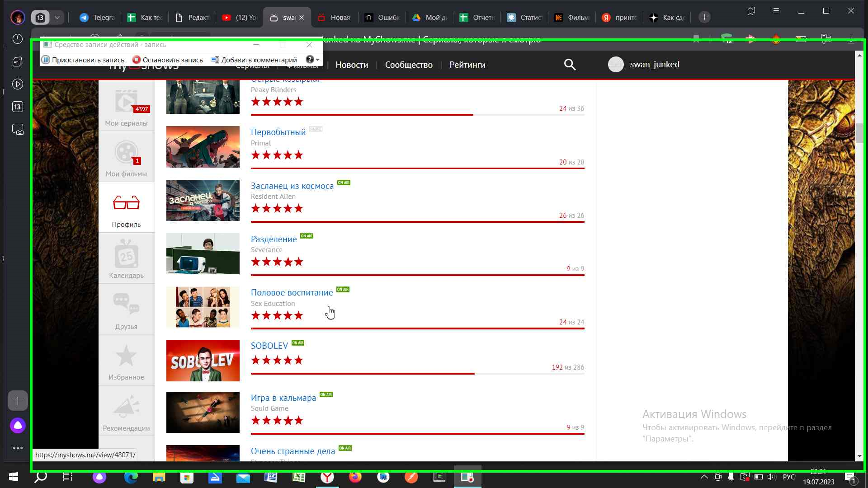Click the swan_junked user avatar
The width and height of the screenshot is (868, 488).
point(616,65)
